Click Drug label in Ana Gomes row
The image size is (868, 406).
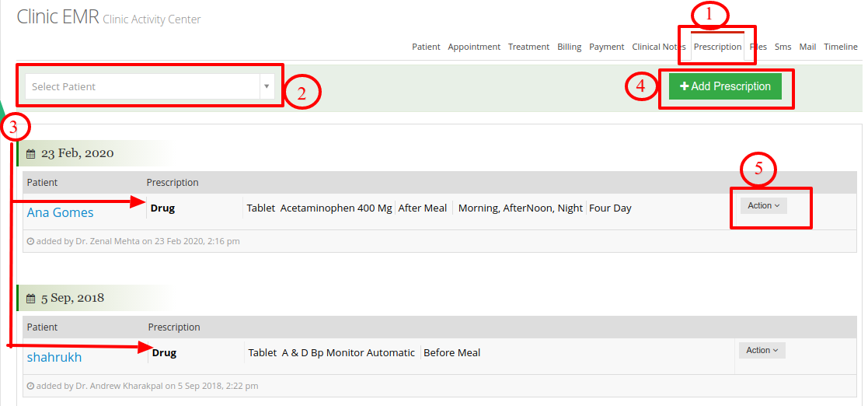click(162, 208)
